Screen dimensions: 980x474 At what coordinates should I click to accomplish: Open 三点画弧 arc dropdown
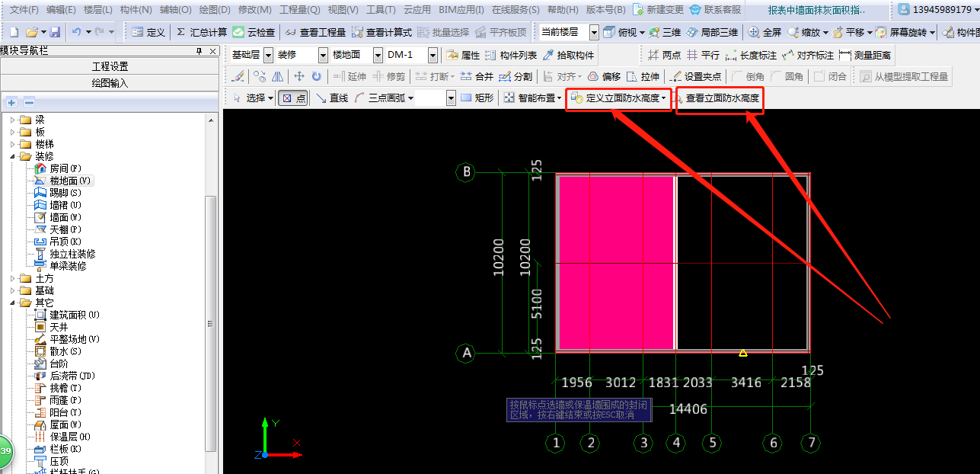click(x=385, y=98)
